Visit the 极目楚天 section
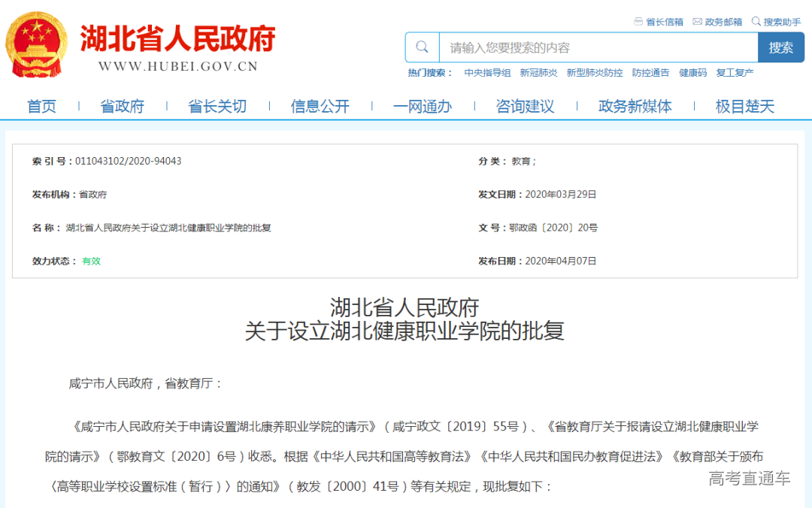The width and height of the screenshot is (812, 508). click(x=744, y=107)
